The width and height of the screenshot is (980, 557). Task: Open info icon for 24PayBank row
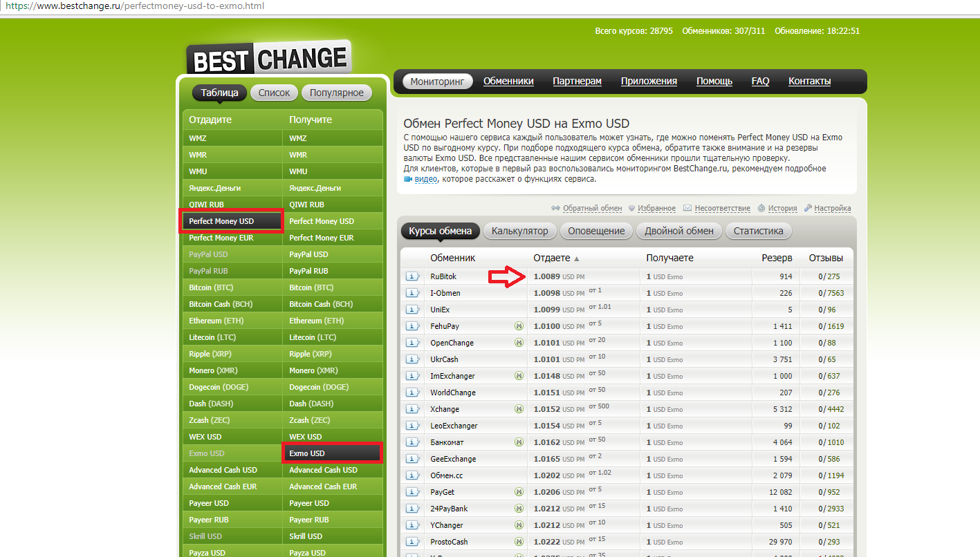coord(413,509)
